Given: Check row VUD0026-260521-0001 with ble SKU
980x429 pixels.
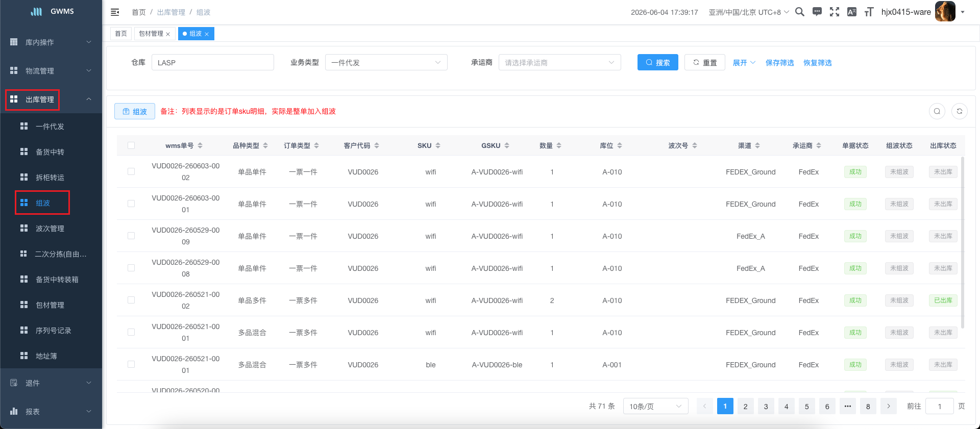Looking at the screenshot, I should point(131,364).
